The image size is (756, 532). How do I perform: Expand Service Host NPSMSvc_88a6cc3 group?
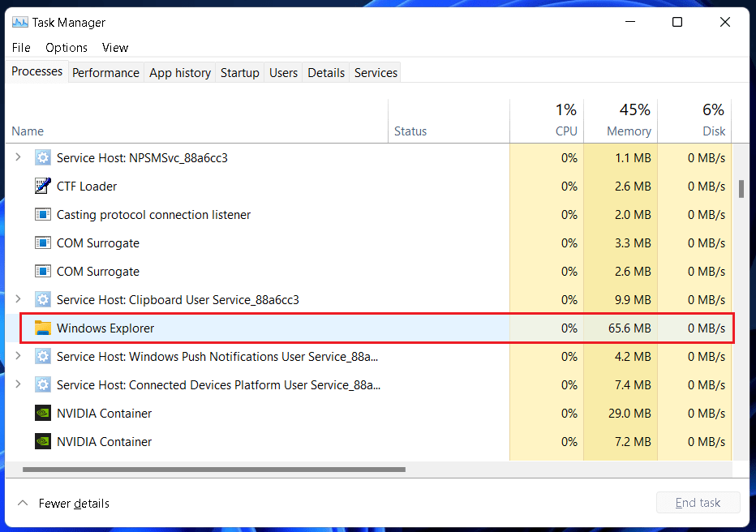pyautogui.click(x=19, y=157)
